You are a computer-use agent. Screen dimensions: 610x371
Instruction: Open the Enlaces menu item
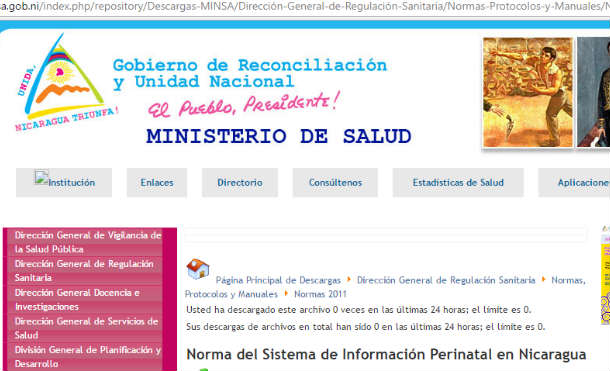coord(157,182)
